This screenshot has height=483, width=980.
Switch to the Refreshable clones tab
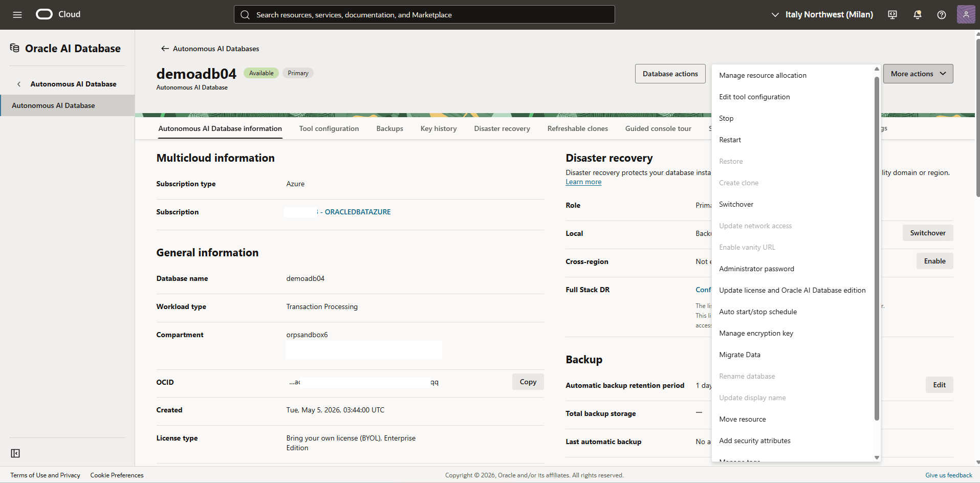pyautogui.click(x=578, y=128)
